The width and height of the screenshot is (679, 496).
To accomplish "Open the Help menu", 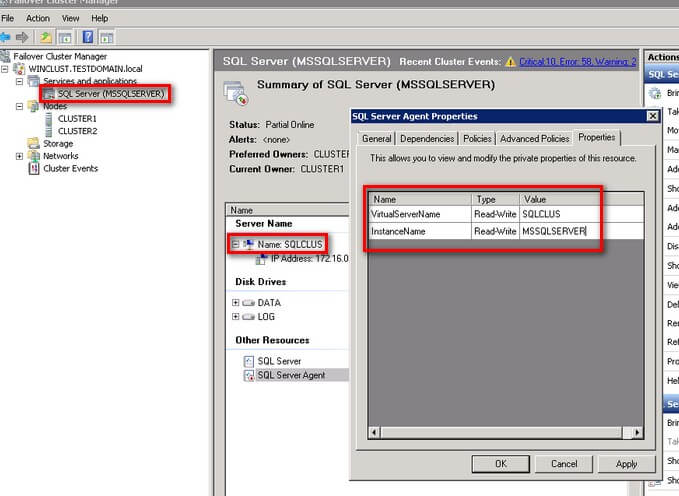I will (100, 18).
